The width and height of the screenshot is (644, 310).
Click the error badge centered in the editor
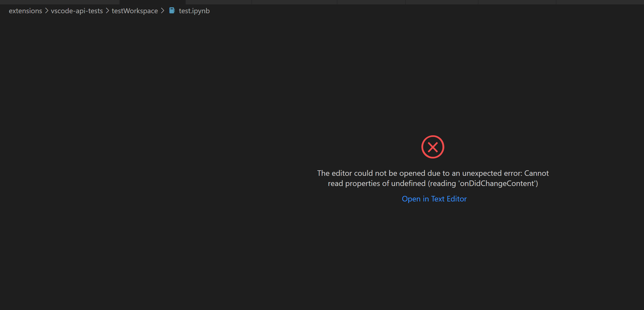pyautogui.click(x=432, y=147)
